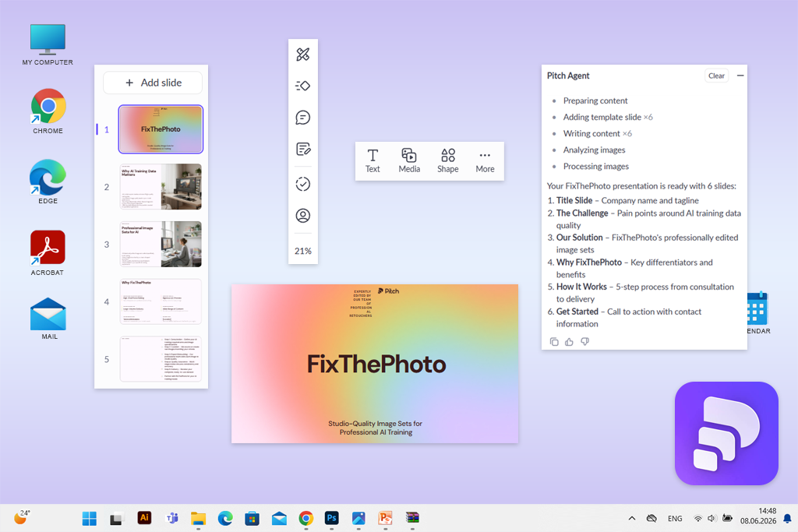The height and width of the screenshot is (532, 798).
Task: Open Mail desktop icon
Action: point(48,319)
